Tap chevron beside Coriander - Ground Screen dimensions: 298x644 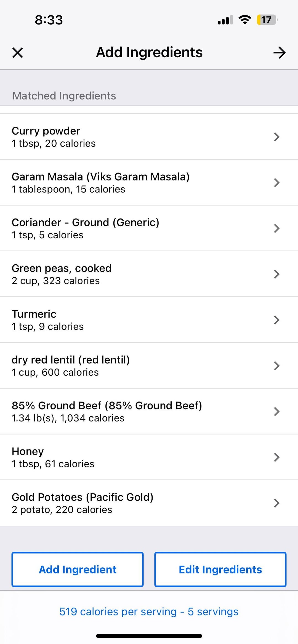(x=276, y=228)
